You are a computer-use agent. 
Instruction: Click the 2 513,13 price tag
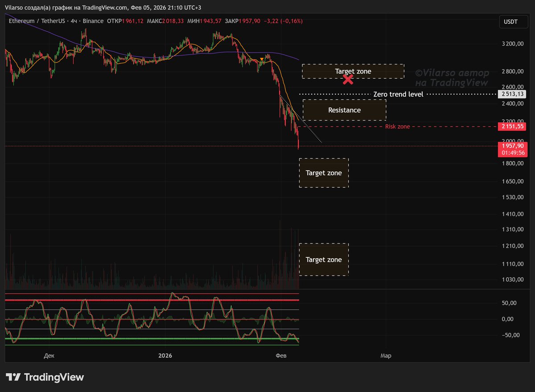pos(513,94)
